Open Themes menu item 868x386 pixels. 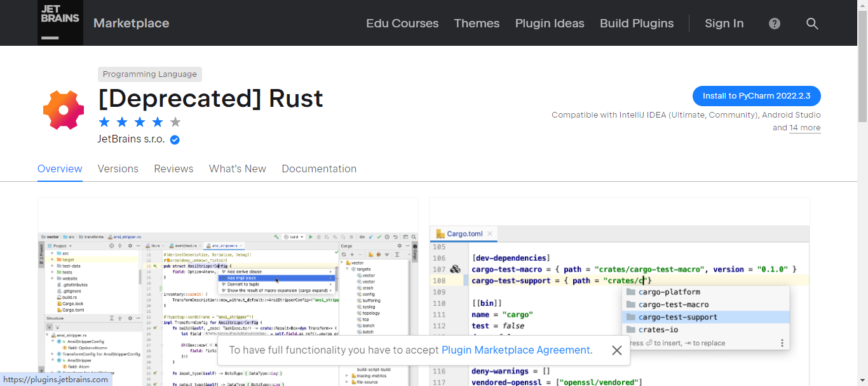477,24
